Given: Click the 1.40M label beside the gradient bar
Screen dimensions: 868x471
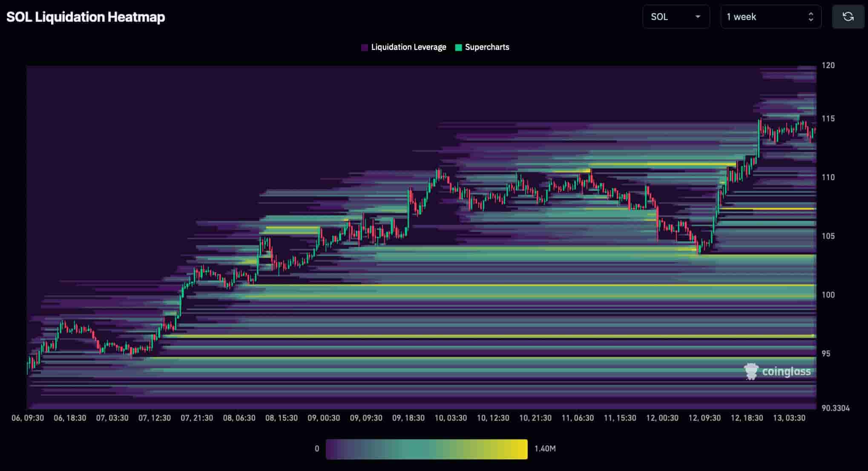Looking at the screenshot, I should [544, 448].
